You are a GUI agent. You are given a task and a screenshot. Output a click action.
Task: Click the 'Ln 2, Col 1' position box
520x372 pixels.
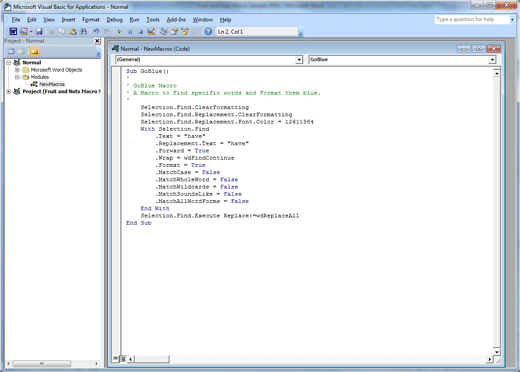pyautogui.click(x=257, y=32)
